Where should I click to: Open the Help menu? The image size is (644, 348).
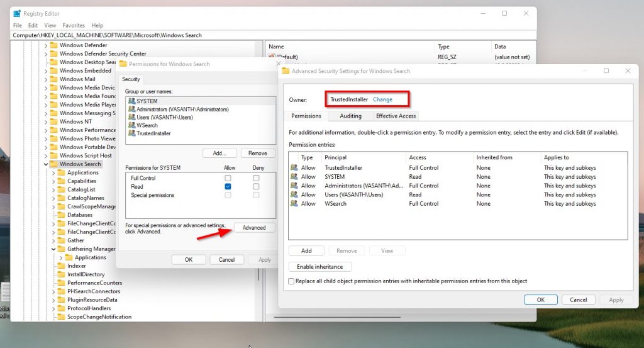point(97,25)
